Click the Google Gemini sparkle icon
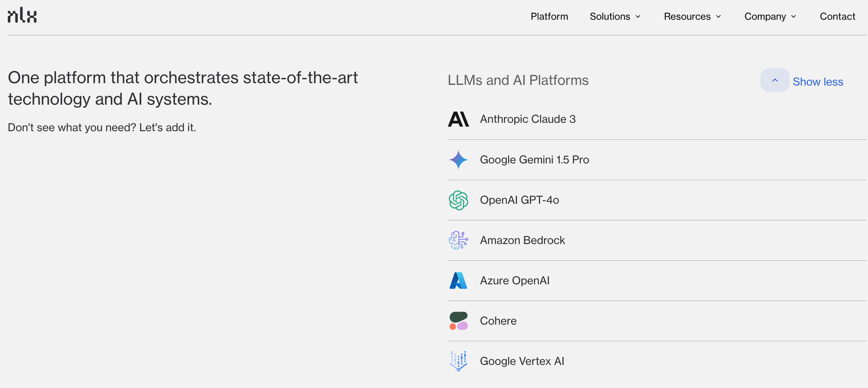Screen dimensions: 868x388 tap(458, 160)
